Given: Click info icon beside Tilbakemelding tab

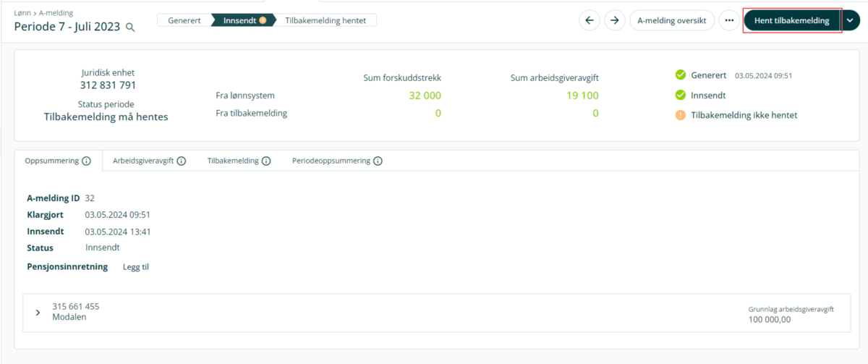Looking at the screenshot, I should click(266, 161).
